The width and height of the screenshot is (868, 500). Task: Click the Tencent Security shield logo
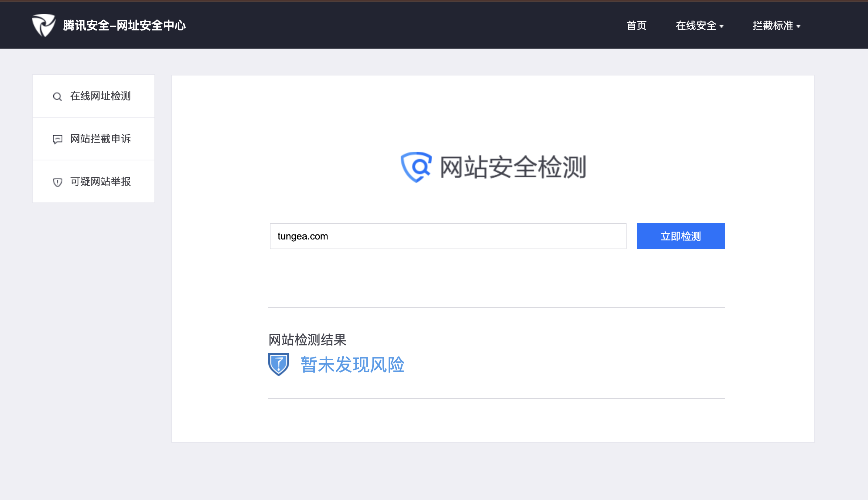click(x=44, y=25)
